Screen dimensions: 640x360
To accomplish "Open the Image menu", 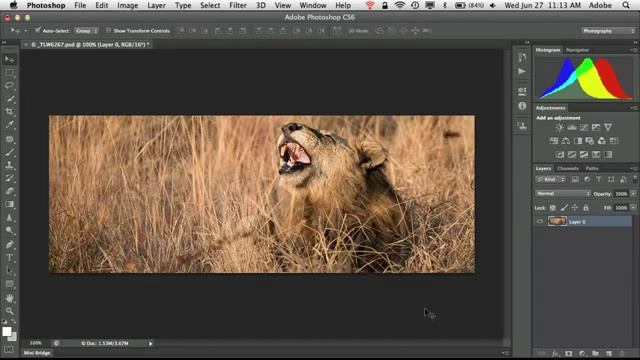I will [127, 5].
